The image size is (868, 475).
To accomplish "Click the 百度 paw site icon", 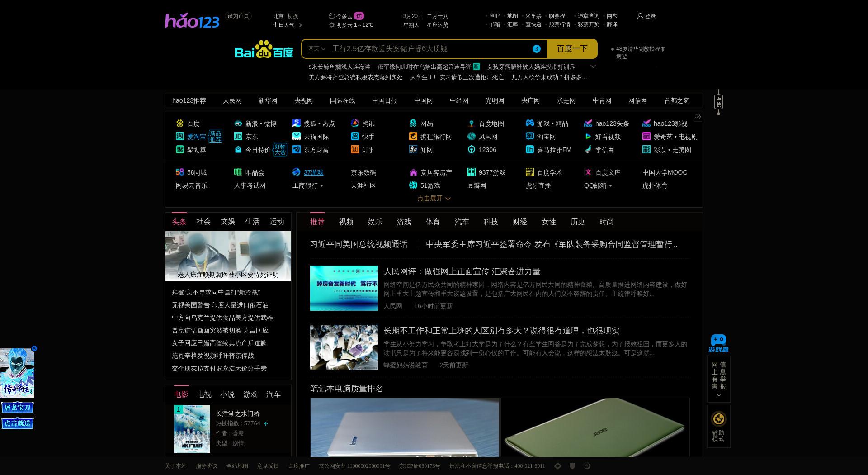I will (x=180, y=123).
